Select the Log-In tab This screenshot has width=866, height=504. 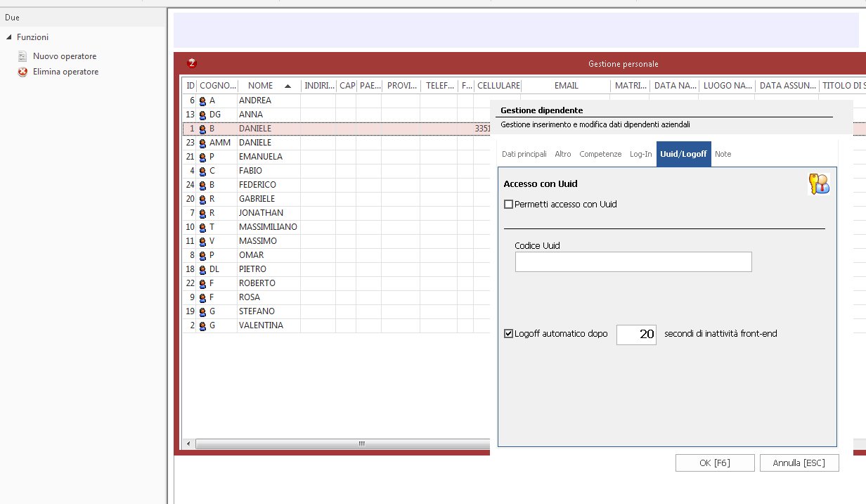tap(641, 154)
